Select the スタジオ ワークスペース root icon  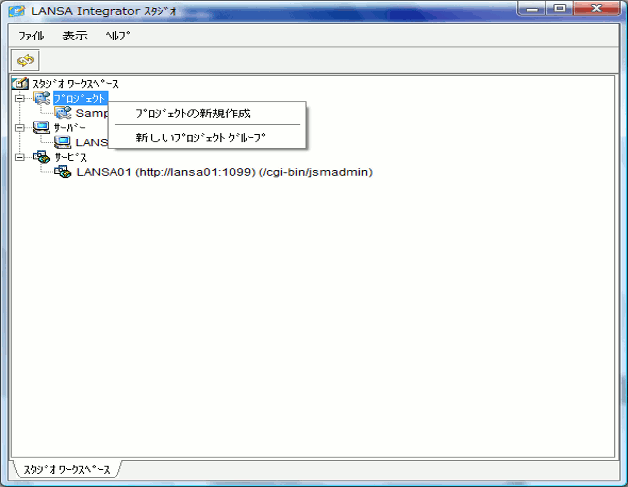pos(20,83)
